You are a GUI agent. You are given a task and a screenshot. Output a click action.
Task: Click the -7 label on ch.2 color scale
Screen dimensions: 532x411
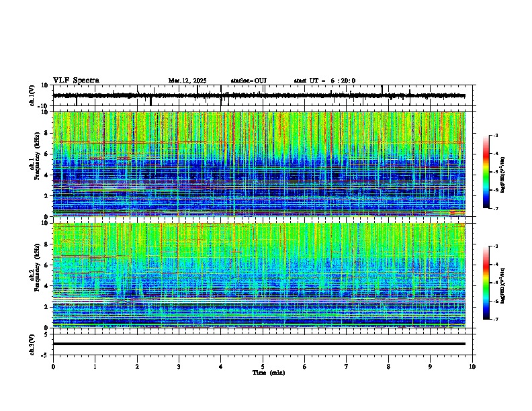coord(495,320)
